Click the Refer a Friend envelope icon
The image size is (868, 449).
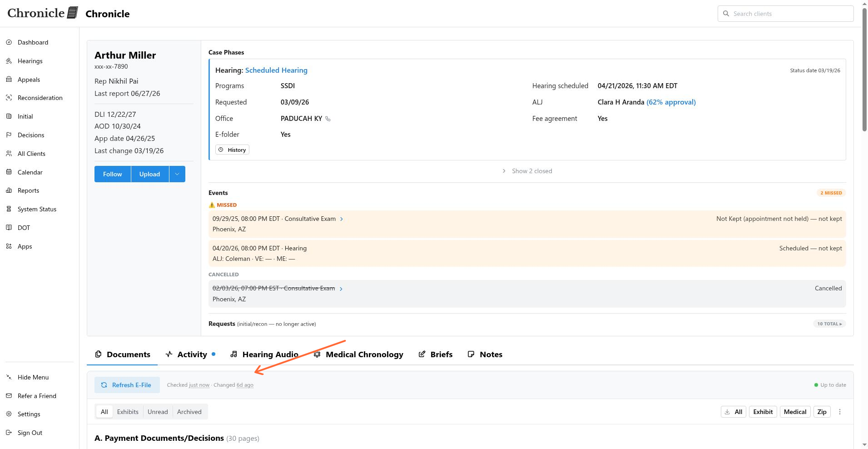[9, 396]
